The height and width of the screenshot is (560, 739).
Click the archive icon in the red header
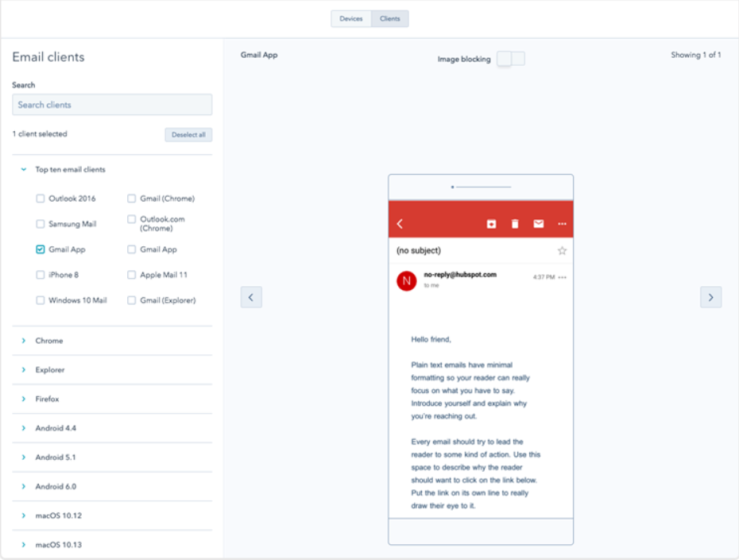pyautogui.click(x=491, y=224)
